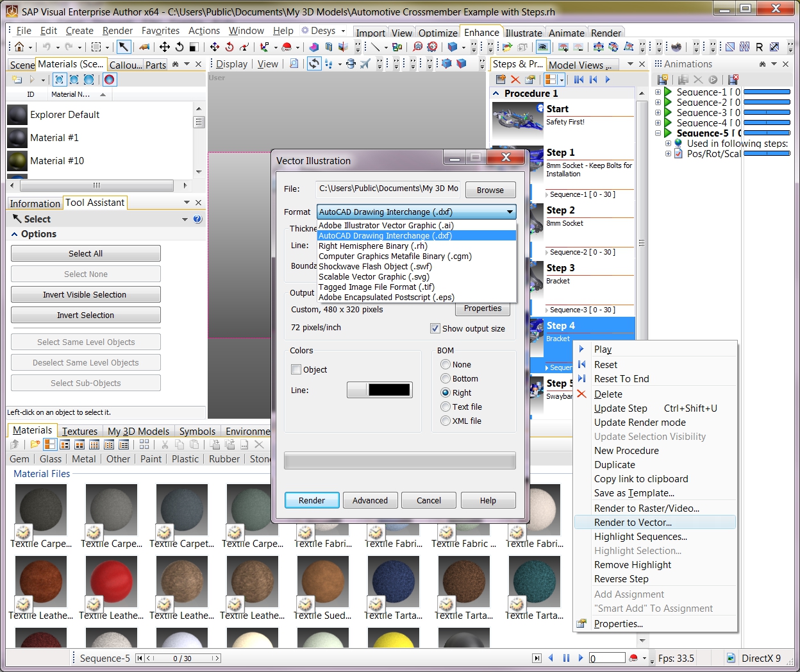
Task: Collapse the Procedure 1 section
Action: click(496, 94)
